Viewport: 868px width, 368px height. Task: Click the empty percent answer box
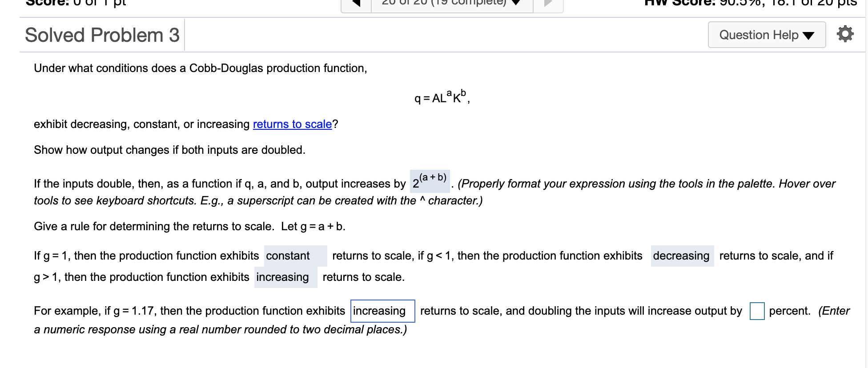click(x=757, y=311)
